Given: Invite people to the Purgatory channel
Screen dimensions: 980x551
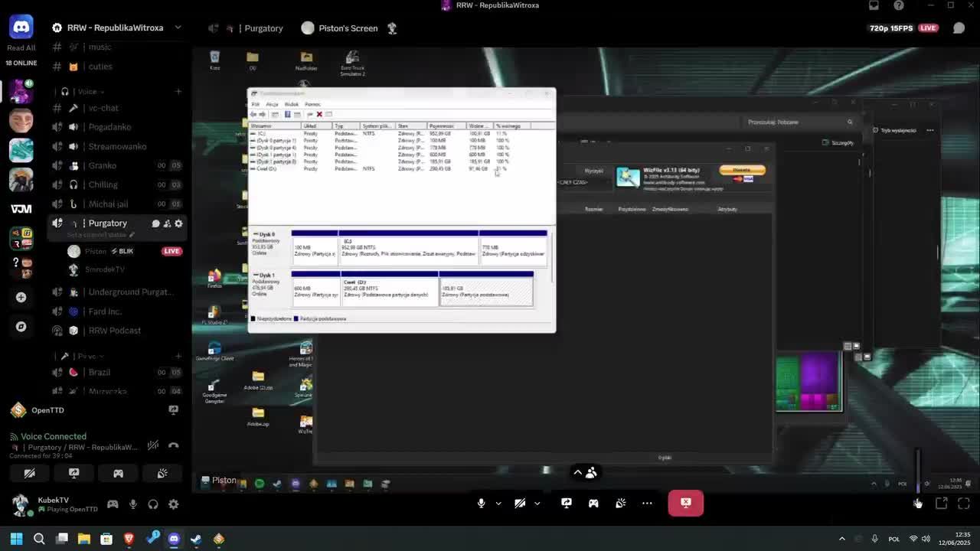Looking at the screenshot, I should click(x=167, y=223).
